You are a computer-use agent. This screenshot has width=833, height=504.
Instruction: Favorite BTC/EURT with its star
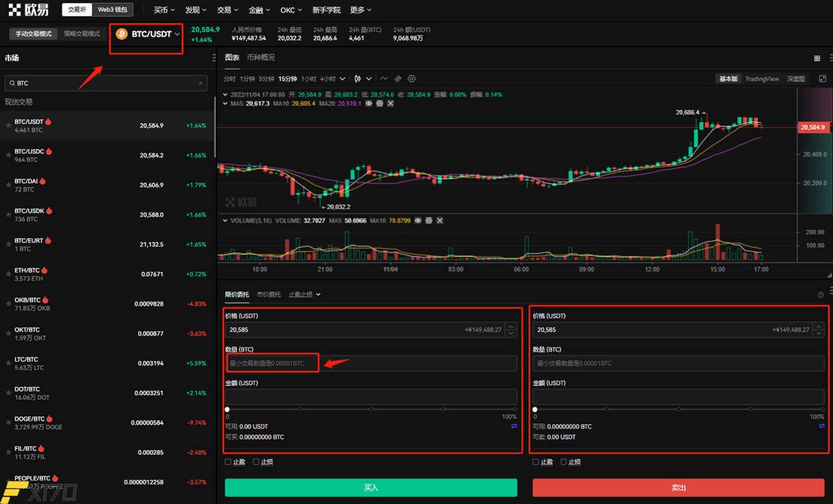[x=8, y=244]
